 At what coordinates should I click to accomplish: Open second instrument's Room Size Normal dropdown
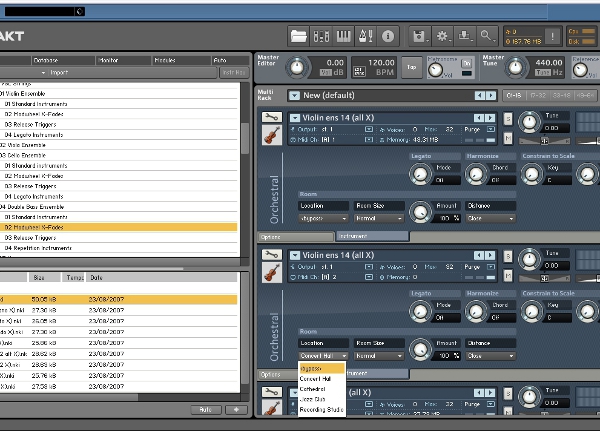[x=378, y=356]
